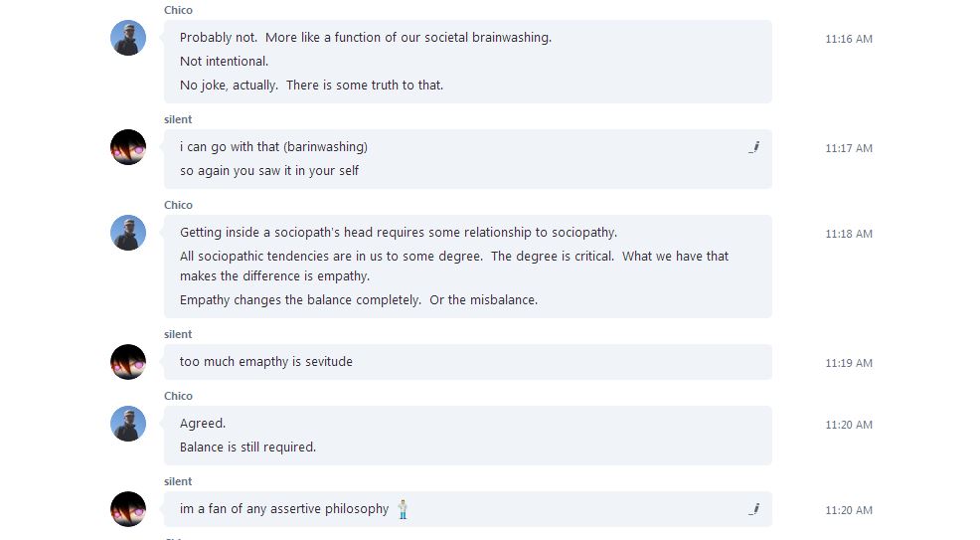Click the 11:19 AM timestamp
Viewport: 980px width, 540px height.
click(849, 363)
